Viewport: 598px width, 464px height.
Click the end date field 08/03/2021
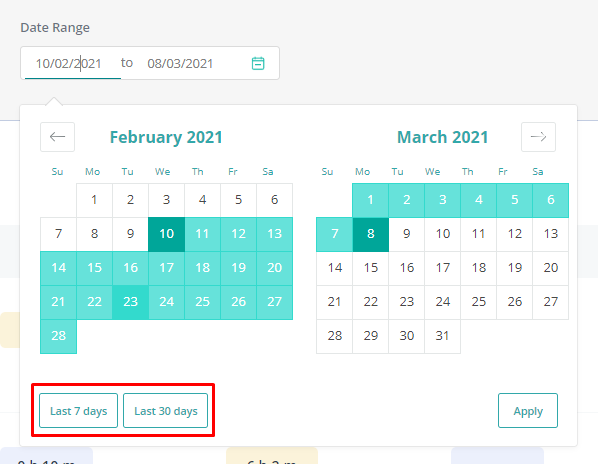point(180,63)
